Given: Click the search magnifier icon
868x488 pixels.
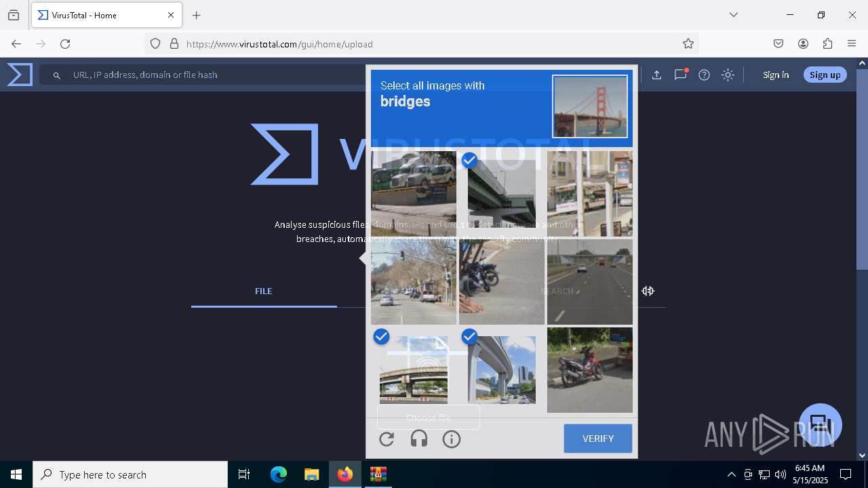Looking at the screenshot, I should coord(57,75).
